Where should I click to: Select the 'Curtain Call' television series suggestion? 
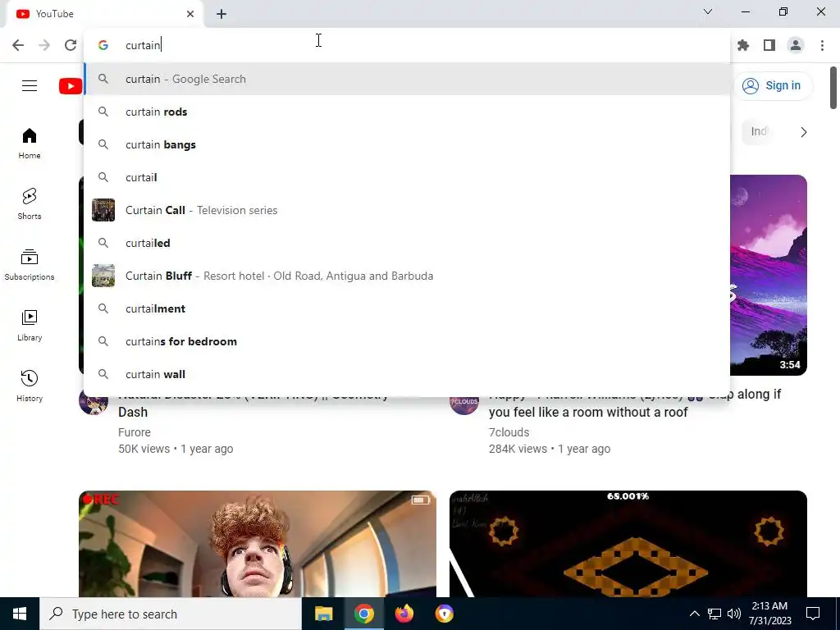(407, 210)
